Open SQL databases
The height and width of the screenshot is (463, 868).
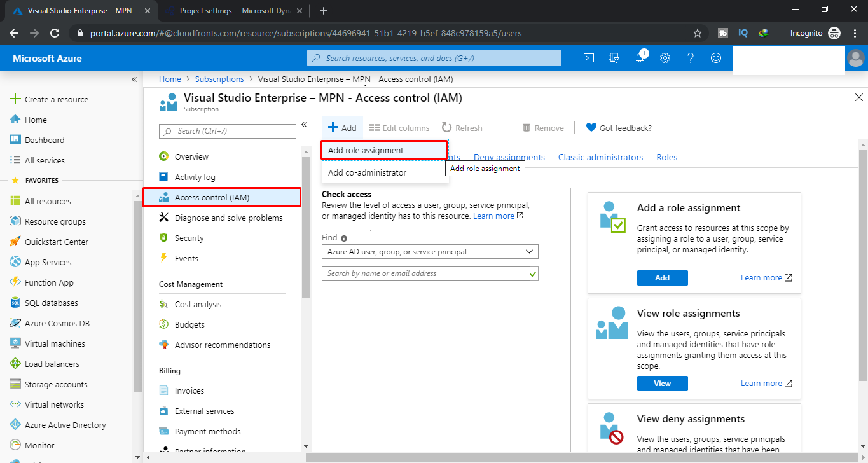pyautogui.click(x=44, y=303)
